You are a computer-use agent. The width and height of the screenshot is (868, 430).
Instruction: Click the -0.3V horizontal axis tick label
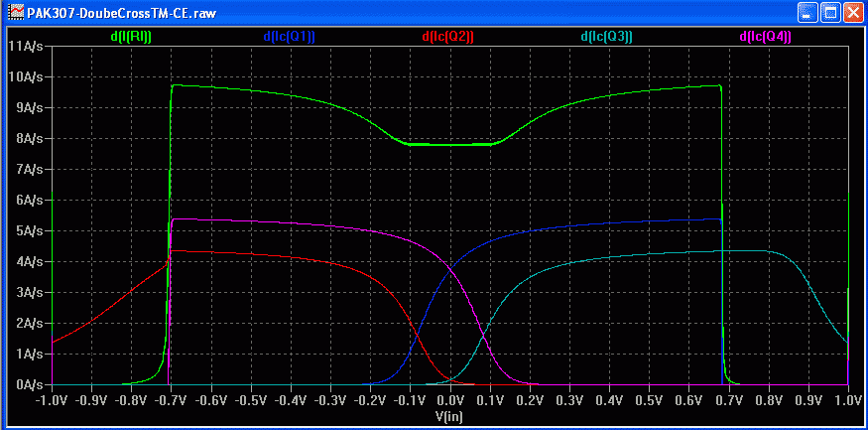(x=330, y=400)
